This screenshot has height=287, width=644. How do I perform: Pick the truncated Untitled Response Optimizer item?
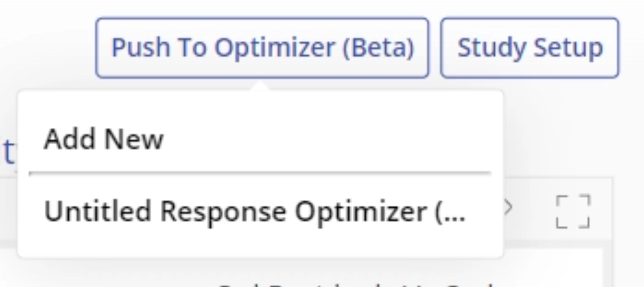(x=254, y=211)
